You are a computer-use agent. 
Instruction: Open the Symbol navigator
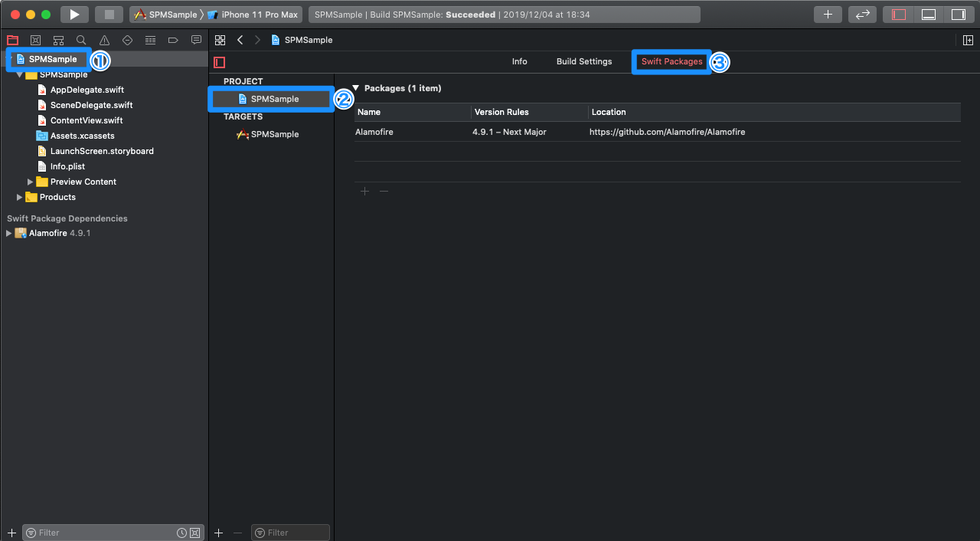click(58, 40)
